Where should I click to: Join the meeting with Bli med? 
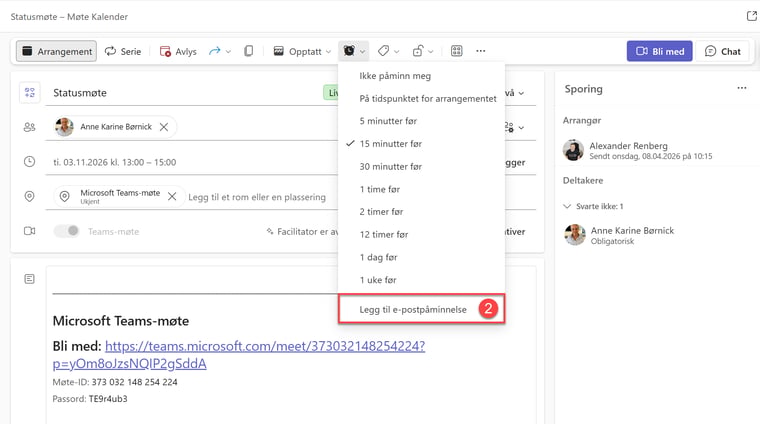point(660,51)
